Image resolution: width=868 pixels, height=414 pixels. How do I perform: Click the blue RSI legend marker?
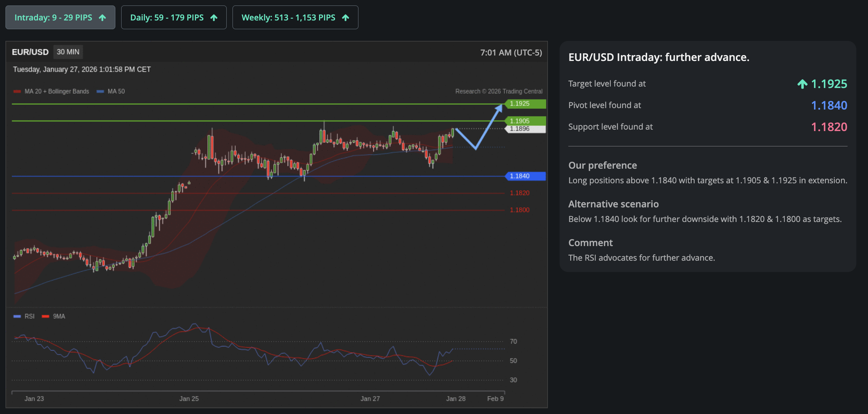17,316
